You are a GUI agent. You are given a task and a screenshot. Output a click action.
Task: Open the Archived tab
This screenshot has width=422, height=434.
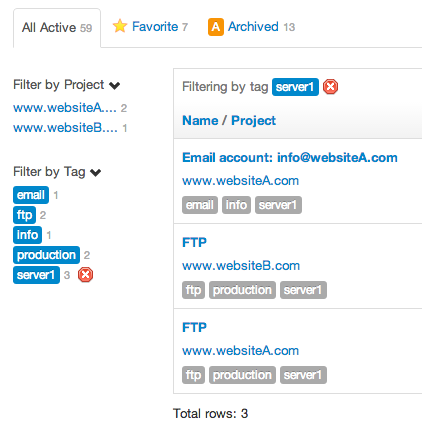252,27
